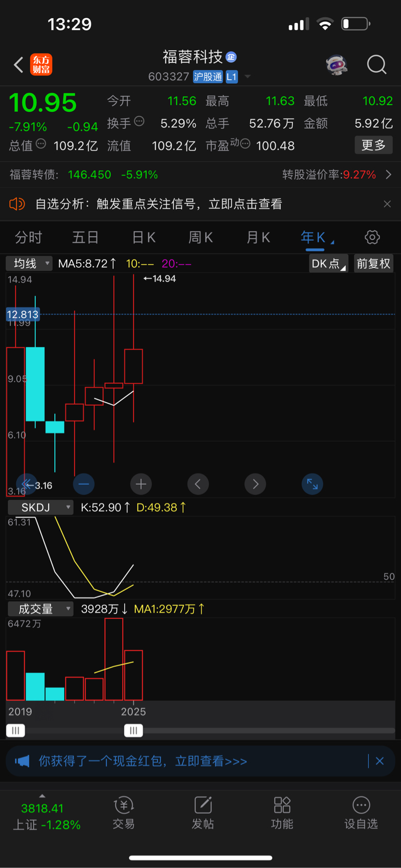Screen dimensions: 401x868
Task: Tap the 沪股通 badge
Action: tap(208, 77)
